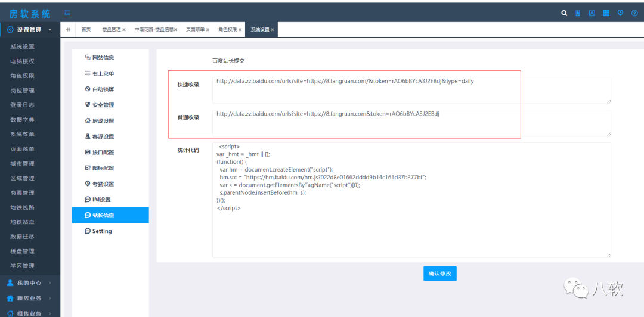
Task: Switch to the 首页 tab
Action: 86,30
